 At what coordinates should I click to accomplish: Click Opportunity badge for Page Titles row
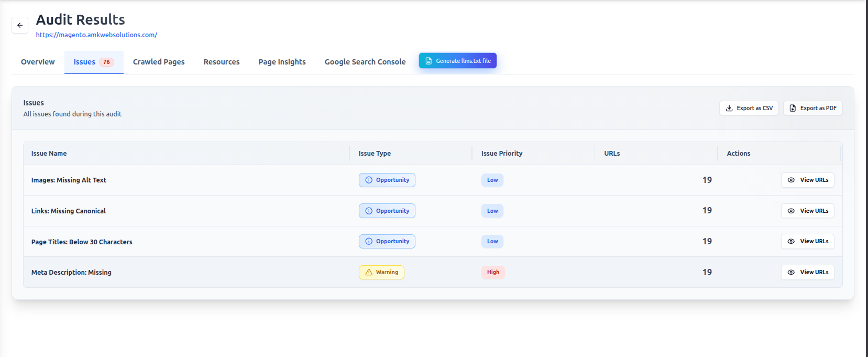click(387, 241)
